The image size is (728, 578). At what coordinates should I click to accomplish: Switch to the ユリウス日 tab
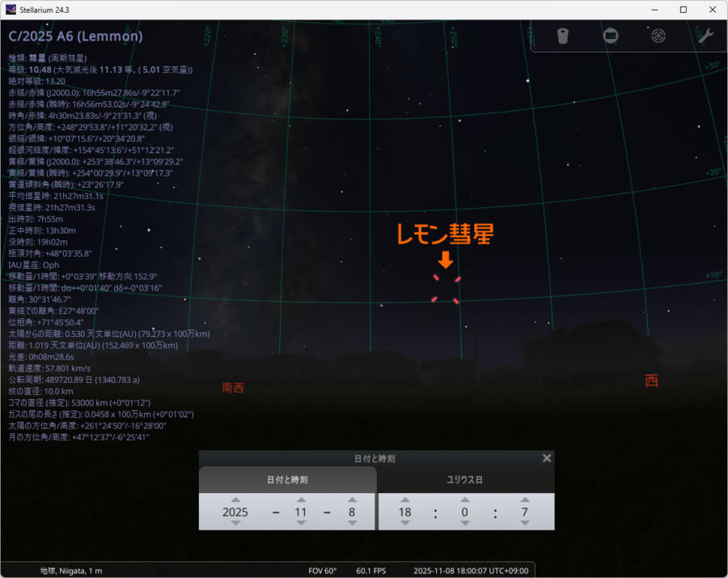[x=466, y=479]
